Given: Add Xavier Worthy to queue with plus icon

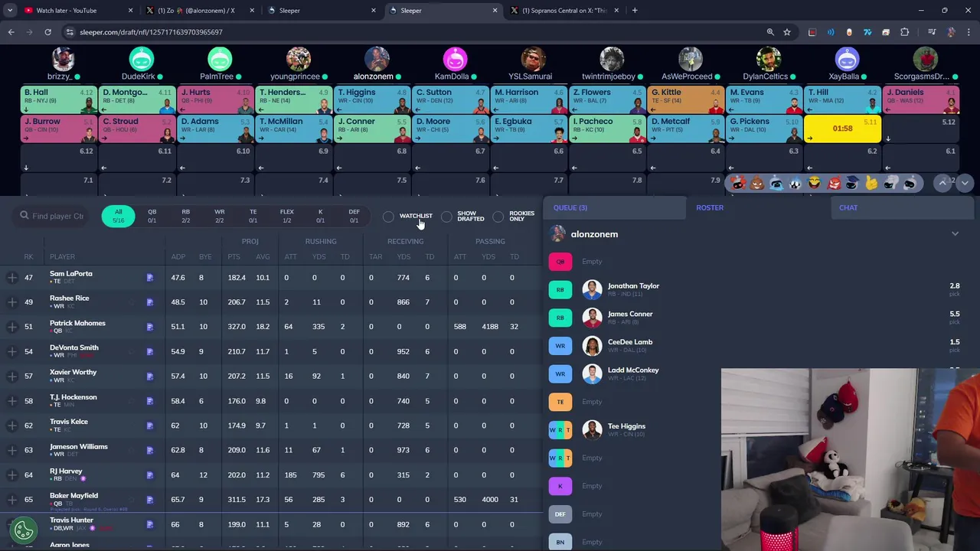Looking at the screenshot, I should tap(12, 377).
